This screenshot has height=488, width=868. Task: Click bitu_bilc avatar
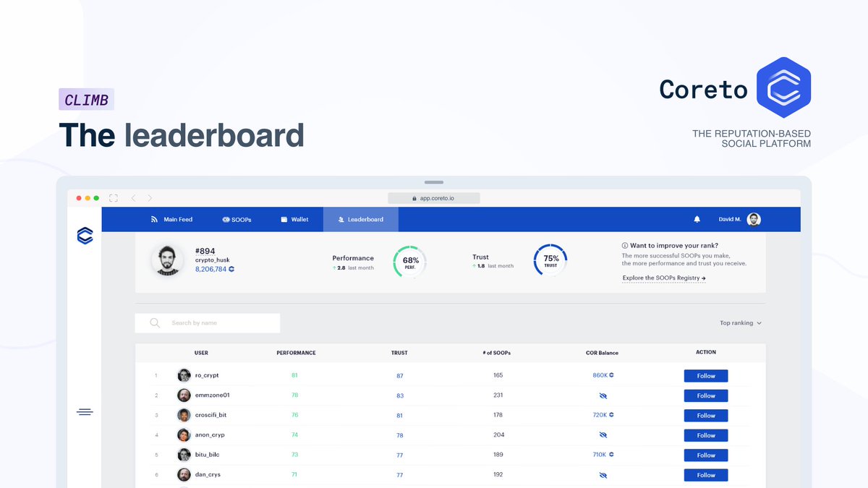[184, 455]
